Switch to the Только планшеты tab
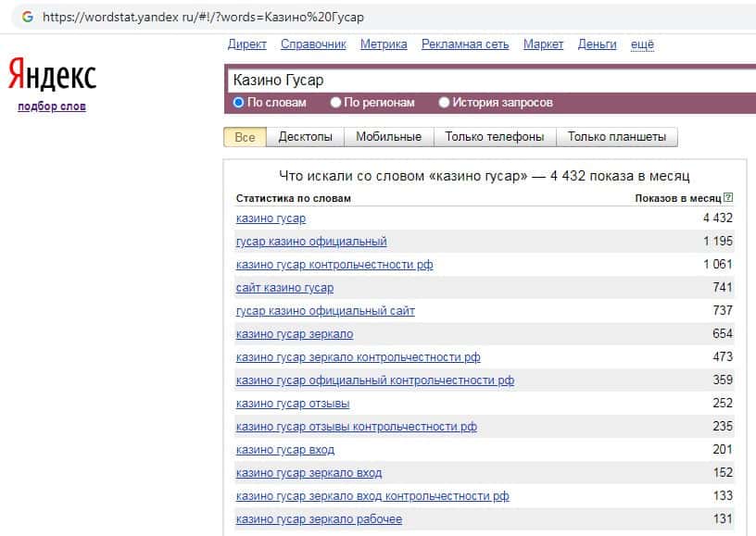 tap(617, 137)
